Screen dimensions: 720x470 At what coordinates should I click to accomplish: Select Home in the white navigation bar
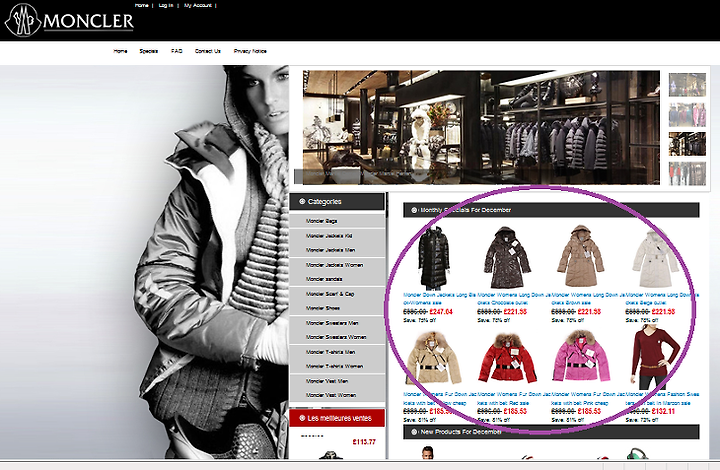120,51
